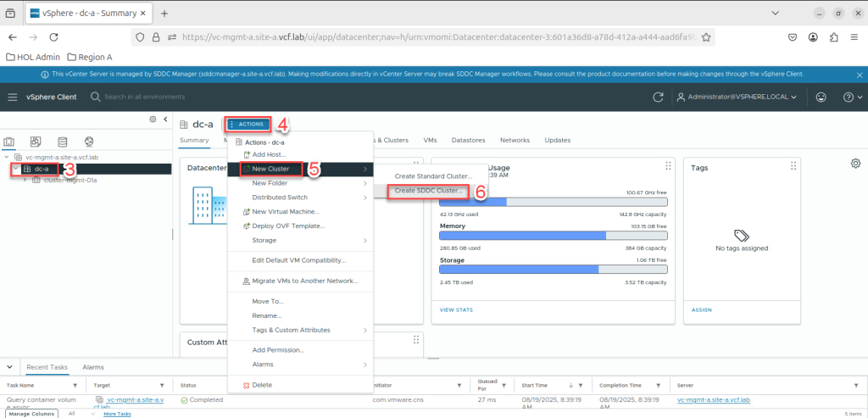This screenshot has width=868, height=418.
Task: Switch to Recent Tasks tab
Action: click(x=47, y=367)
